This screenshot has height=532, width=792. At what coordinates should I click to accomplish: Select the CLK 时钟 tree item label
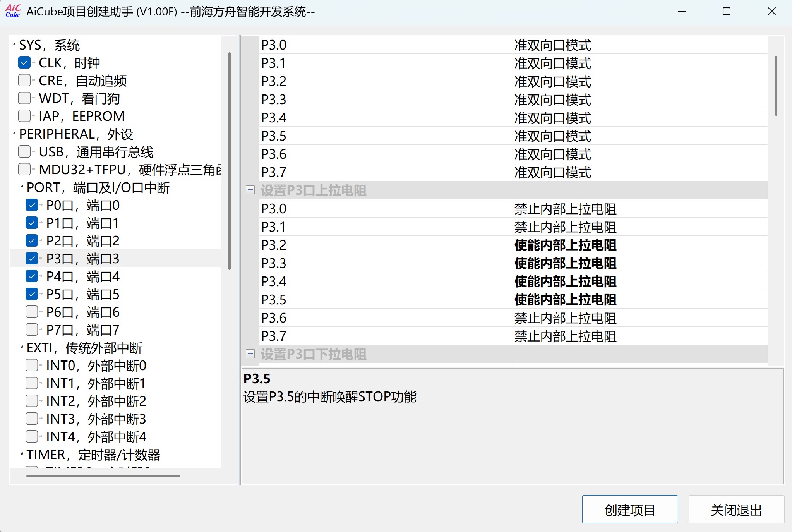(69, 63)
